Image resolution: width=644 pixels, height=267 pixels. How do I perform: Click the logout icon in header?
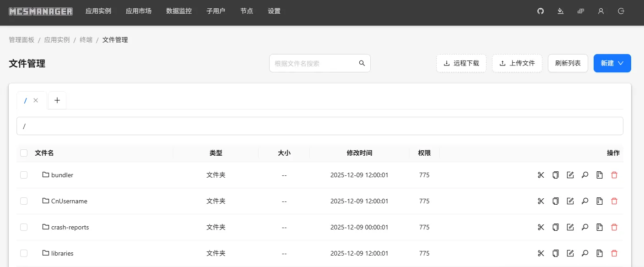[x=621, y=11]
